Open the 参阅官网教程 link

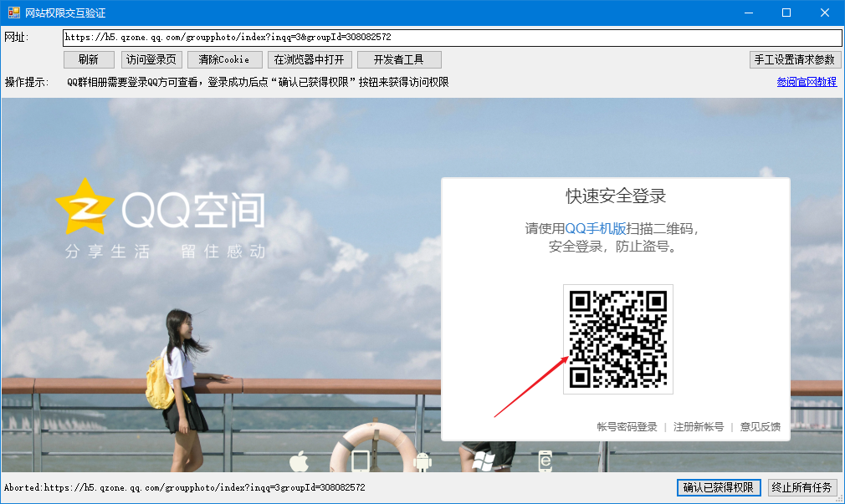tap(807, 82)
